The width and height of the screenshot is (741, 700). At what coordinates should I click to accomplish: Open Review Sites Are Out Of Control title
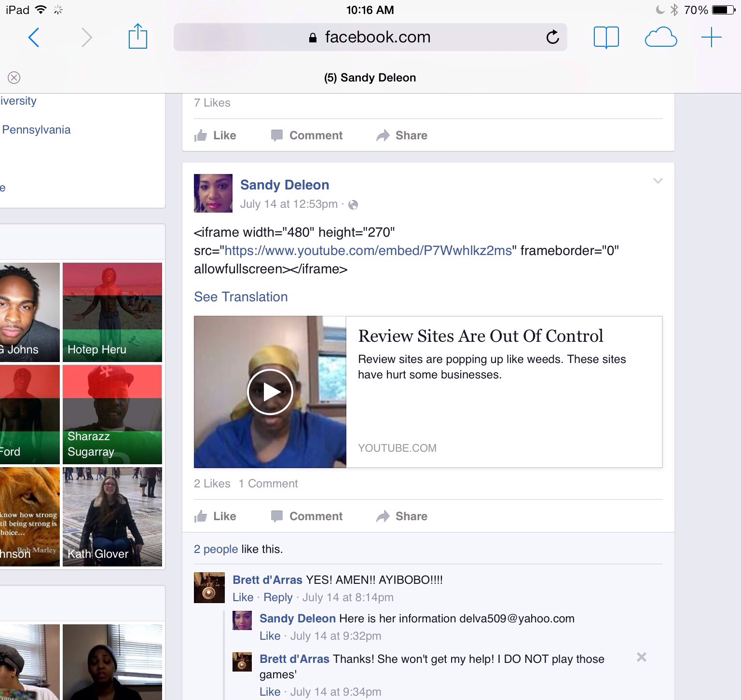[480, 336]
